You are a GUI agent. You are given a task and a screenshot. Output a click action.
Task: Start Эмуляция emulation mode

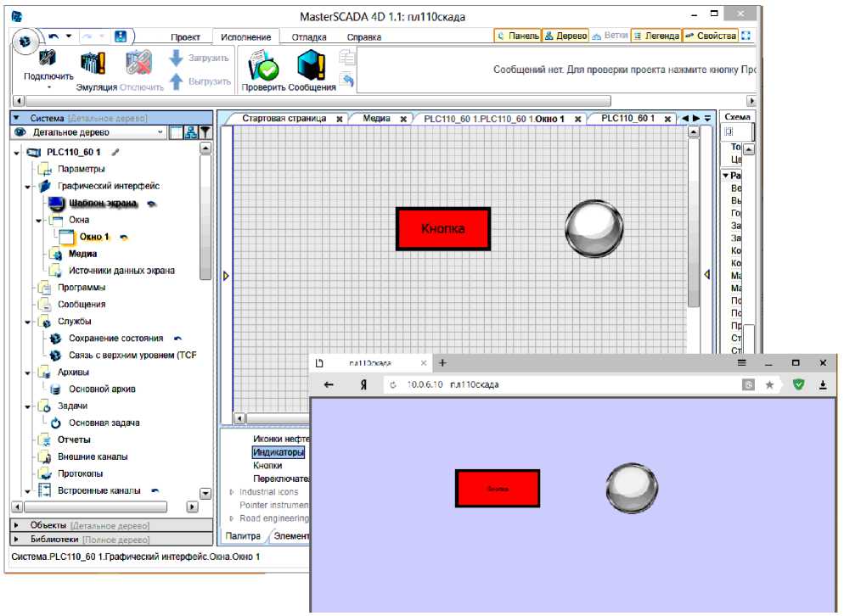coord(93,64)
